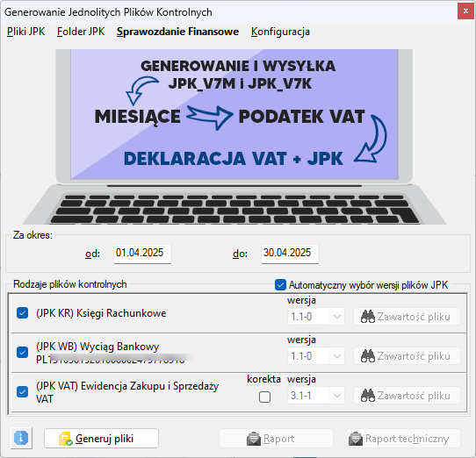Screen dimensions: 476x458
Task: Click binoculars icon in JPK KR row
Action: 368,317
